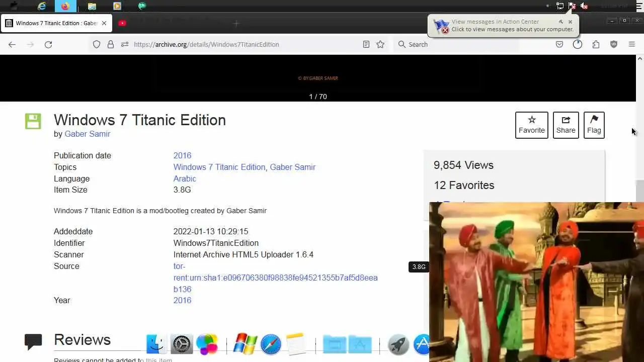Bookmark this page with star icon
Viewport: 644px width, 362px height.
[x=380, y=44]
